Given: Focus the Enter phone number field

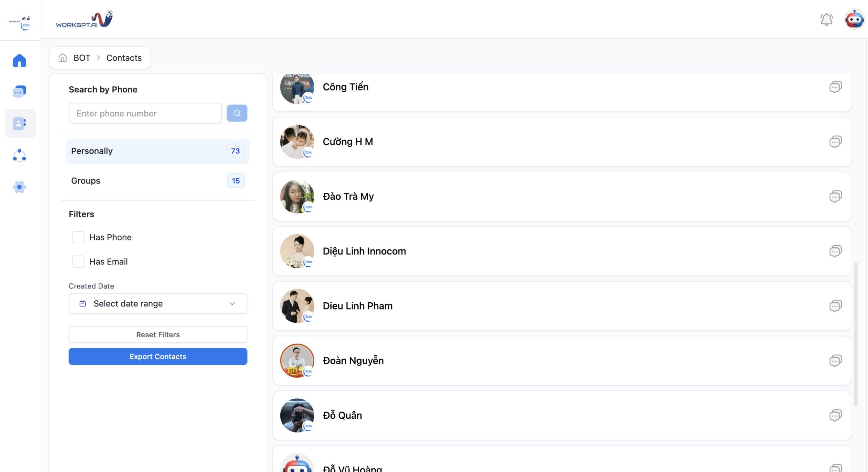Looking at the screenshot, I should [145, 113].
